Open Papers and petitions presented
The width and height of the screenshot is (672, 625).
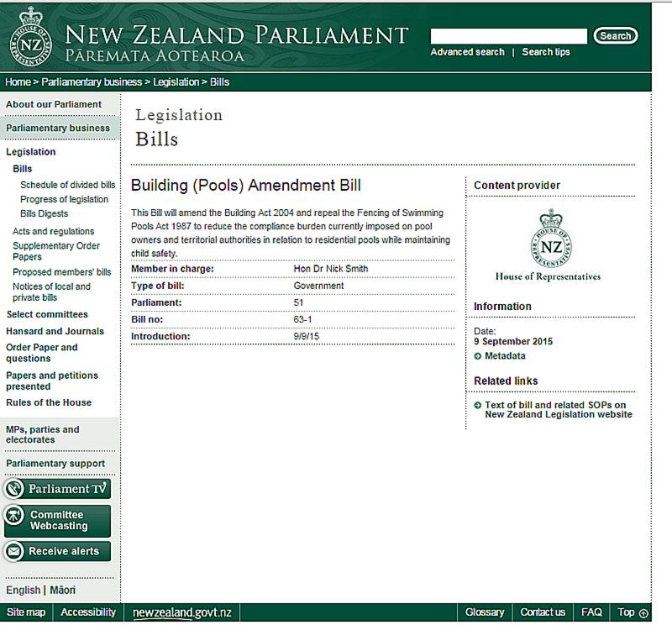(x=52, y=381)
